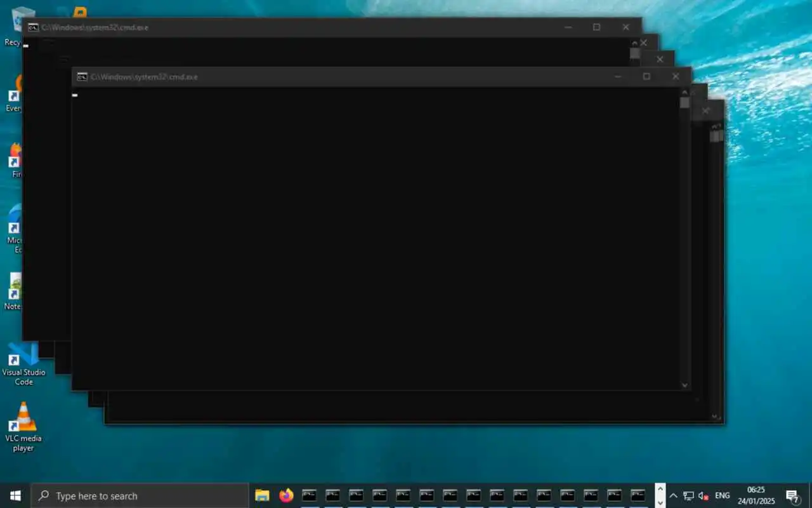The image size is (812, 508).
Task: Open the clock and date flyout
Action: [x=756, y=495]
